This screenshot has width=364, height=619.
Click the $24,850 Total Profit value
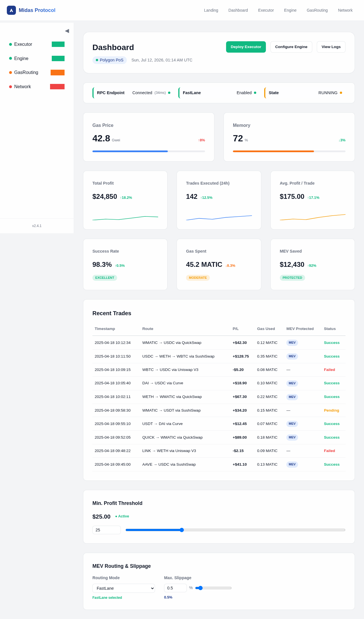coord(105,197)
